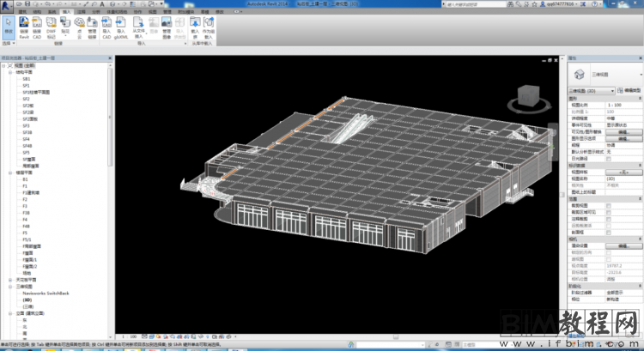
Task: Toggle the Section Box checkbox
Action: [609, 231]
